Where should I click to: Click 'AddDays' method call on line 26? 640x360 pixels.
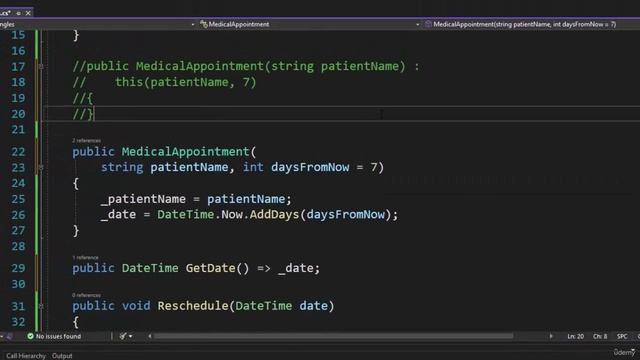coord(274,215)
